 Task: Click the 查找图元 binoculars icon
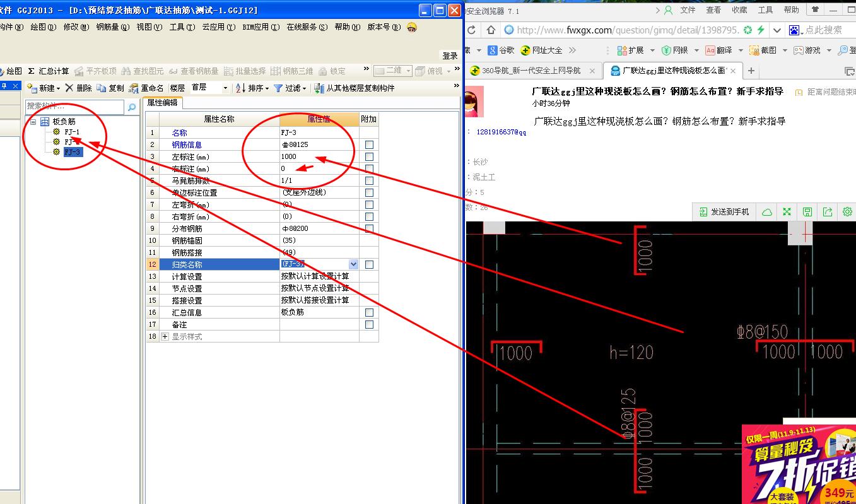pos(126,71)
